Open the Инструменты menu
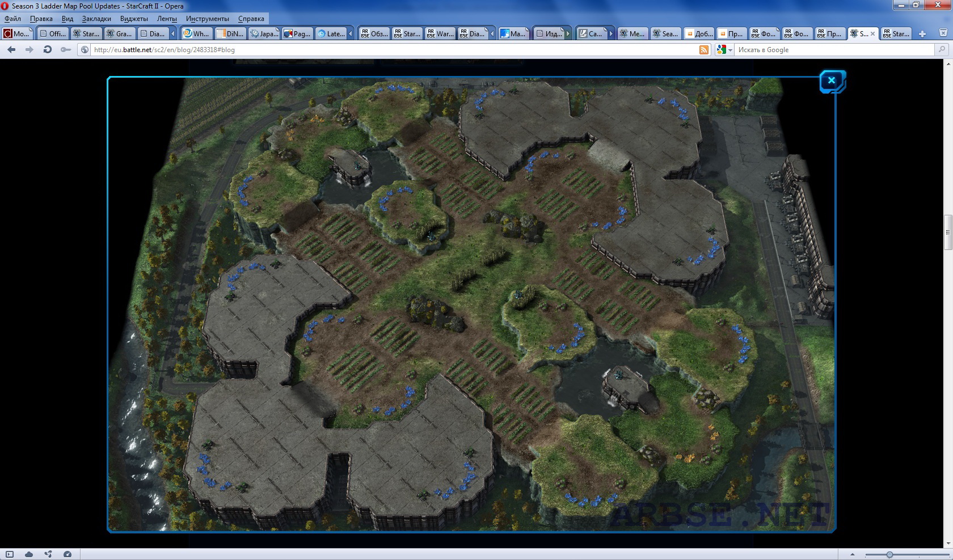 click(x=208, y=19)
